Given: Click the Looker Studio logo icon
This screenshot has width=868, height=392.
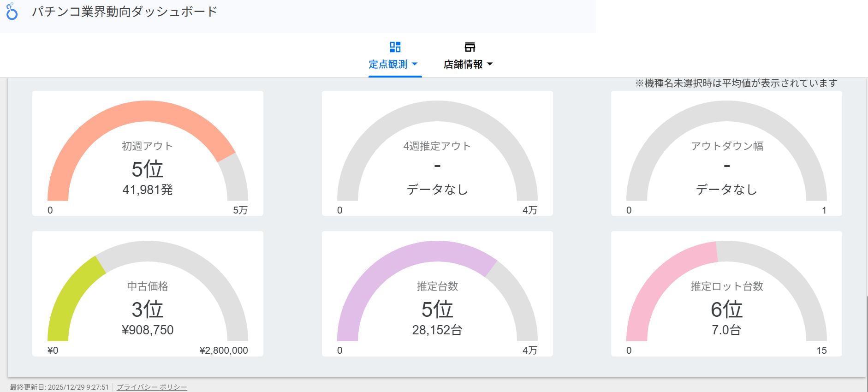Looking at the screenshot, I should [x=12, y=12].
